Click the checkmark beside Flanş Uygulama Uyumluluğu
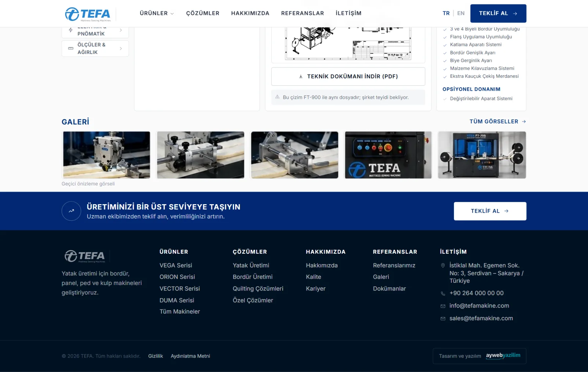 click(x=445, y=37)
